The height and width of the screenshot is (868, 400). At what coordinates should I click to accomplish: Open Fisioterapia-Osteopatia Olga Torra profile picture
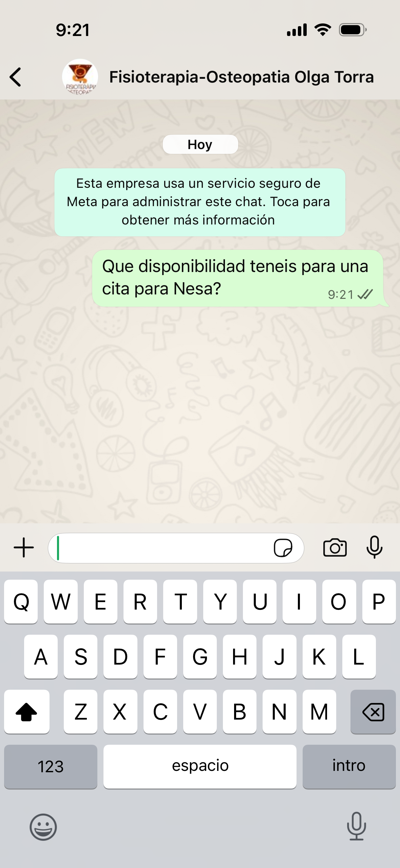point(80,77)
